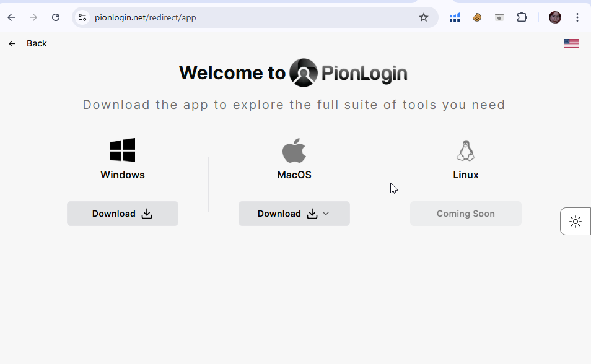591x364 pixels.
Task: Open the Chrome three-dot menu
Action: (x=577, y=17)
